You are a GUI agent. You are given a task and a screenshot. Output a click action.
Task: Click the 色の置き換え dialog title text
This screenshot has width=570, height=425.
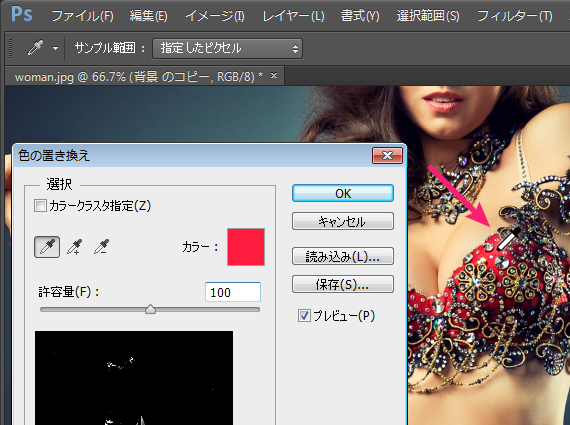[x=54, y=156]
